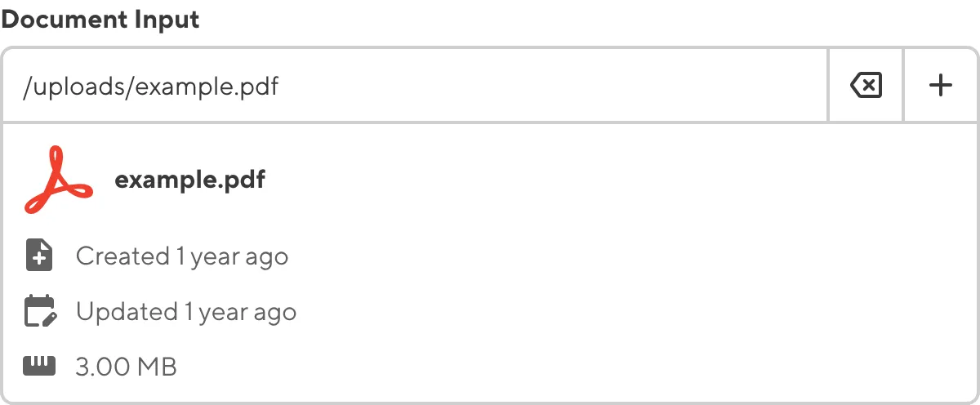Click the file-plus created icon
This screenshot has width=980, height=405.
click(x=39, y=256)
